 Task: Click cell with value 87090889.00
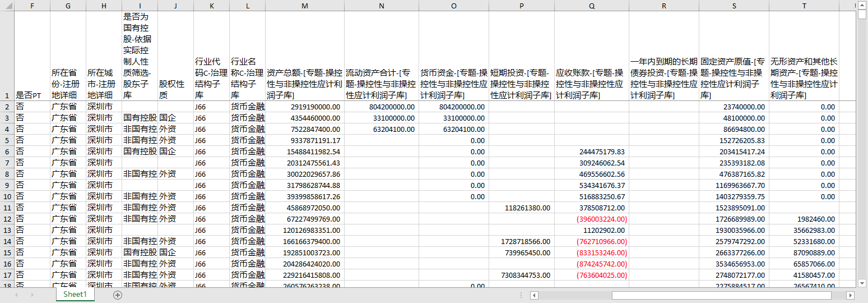[x=804, y=252]
